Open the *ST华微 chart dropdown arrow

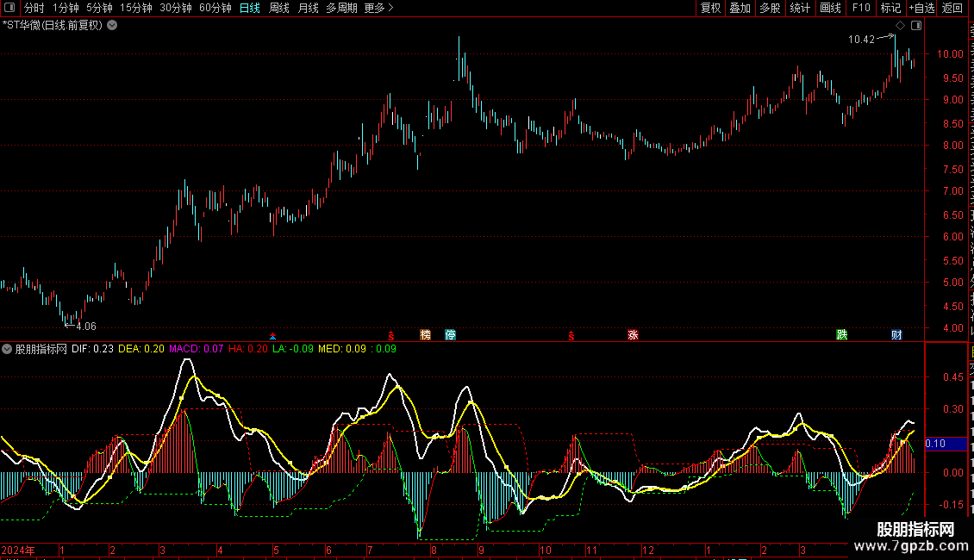click(112, 26)
